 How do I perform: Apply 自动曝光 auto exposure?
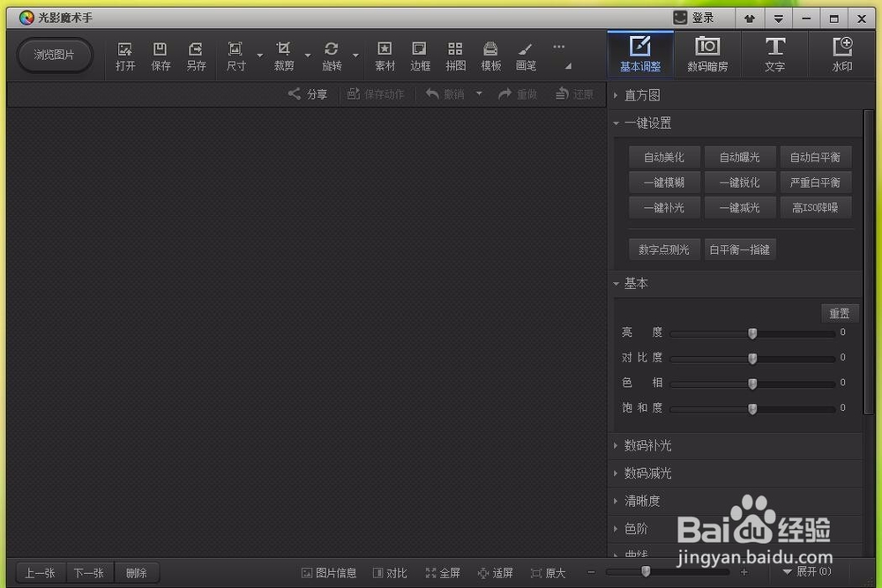(x=740, y=158)
